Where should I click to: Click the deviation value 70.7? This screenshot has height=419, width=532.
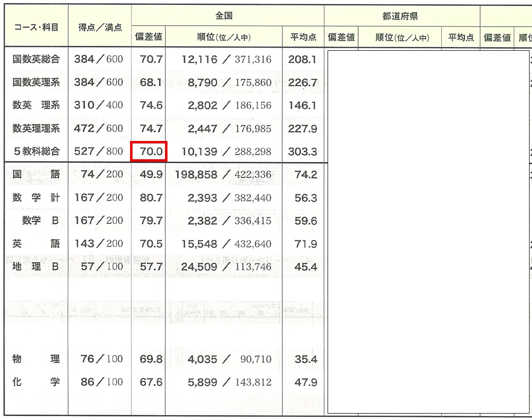coord(151,60)
